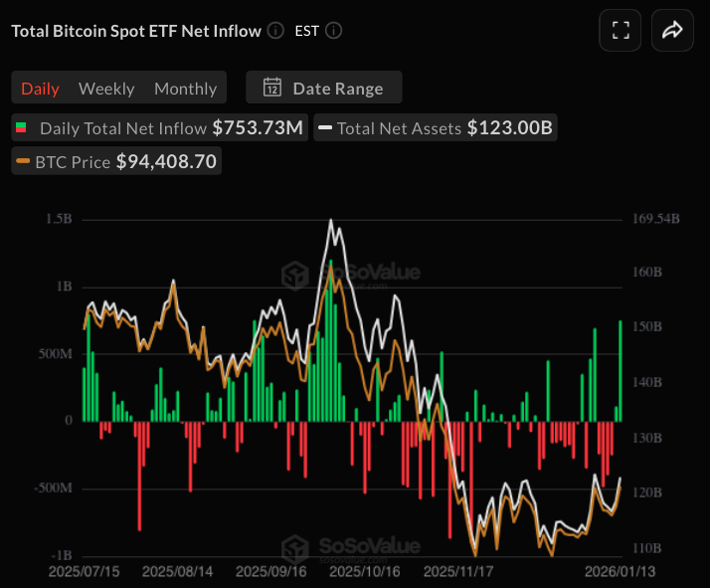This screenshot has height=588, width=710.
Task: Click the 2025/07/15 x-axis date label
Action: (x=84, y=572)
